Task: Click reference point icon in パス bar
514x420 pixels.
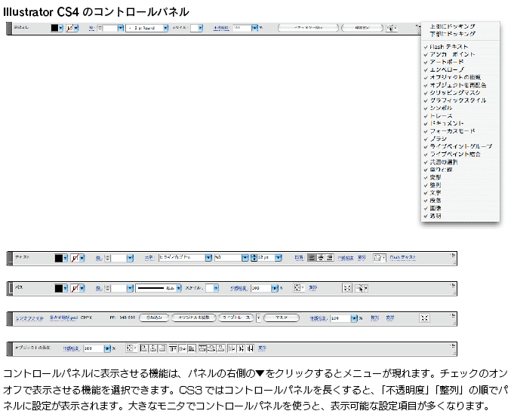Action: 299,288
